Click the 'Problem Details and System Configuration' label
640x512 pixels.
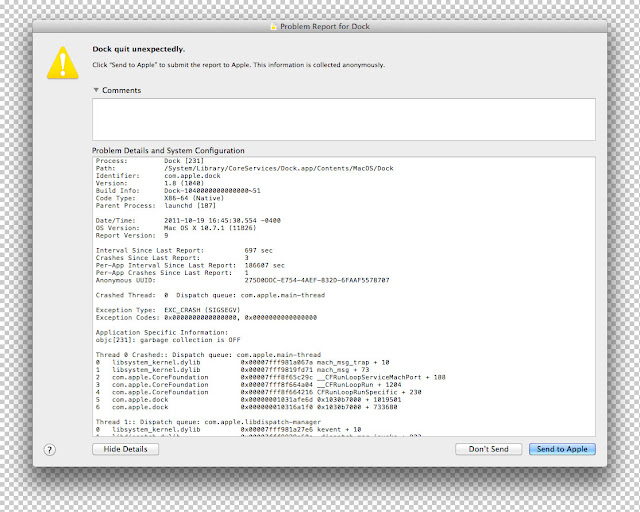point(168,150)
